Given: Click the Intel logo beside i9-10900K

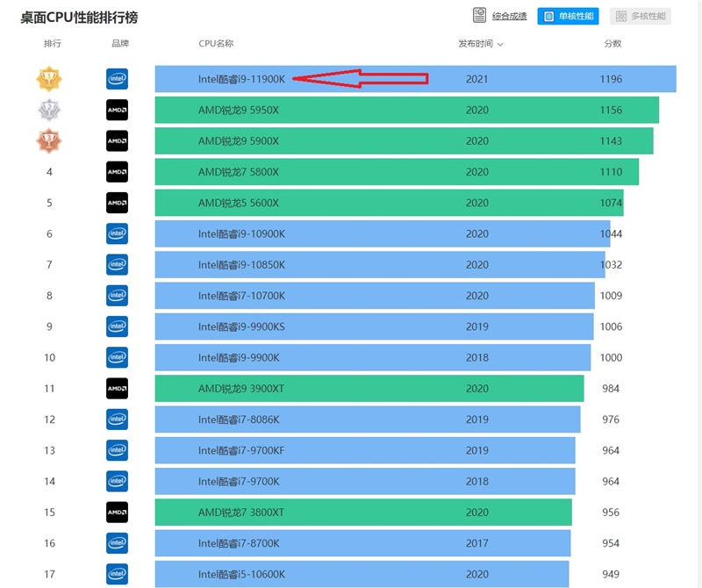Looking at the screenshot, I should coord(117,233).
